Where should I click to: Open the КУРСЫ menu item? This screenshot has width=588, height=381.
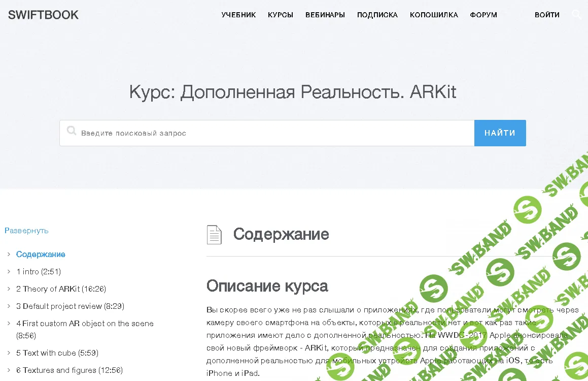(280, 15)
